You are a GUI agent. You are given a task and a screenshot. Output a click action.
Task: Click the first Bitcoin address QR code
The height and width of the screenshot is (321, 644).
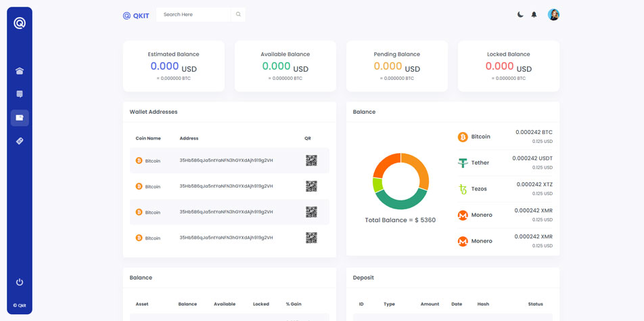coord(311,160)
